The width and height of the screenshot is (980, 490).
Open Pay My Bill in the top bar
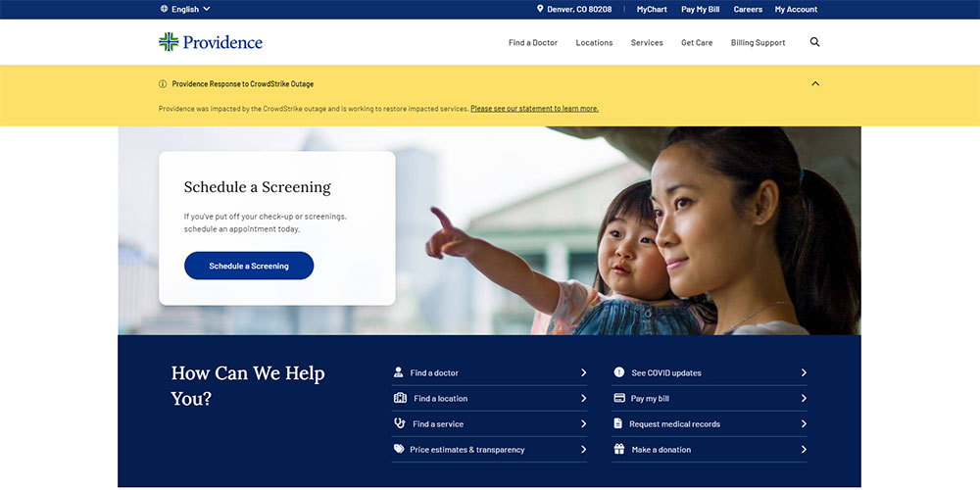click(x=700, y=10)
